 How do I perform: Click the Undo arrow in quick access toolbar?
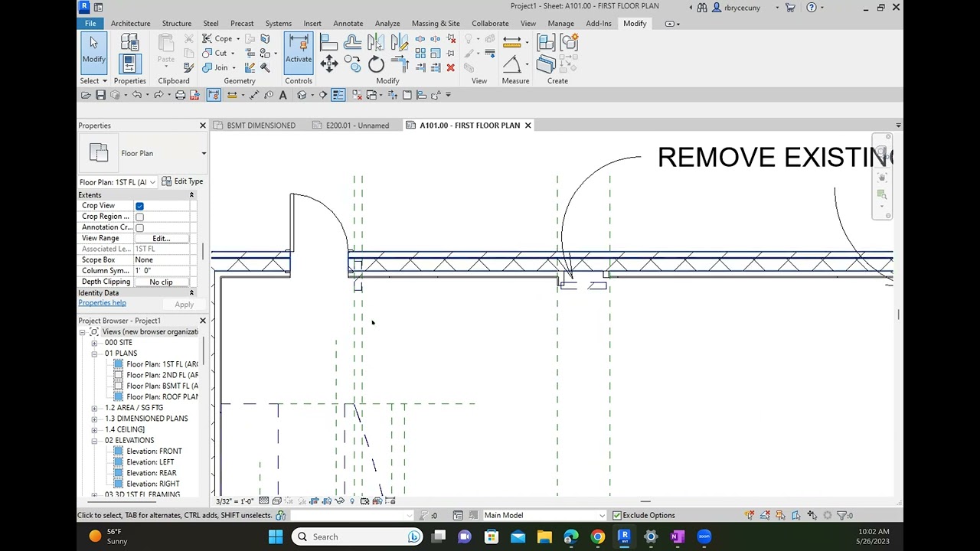[137, 95]
